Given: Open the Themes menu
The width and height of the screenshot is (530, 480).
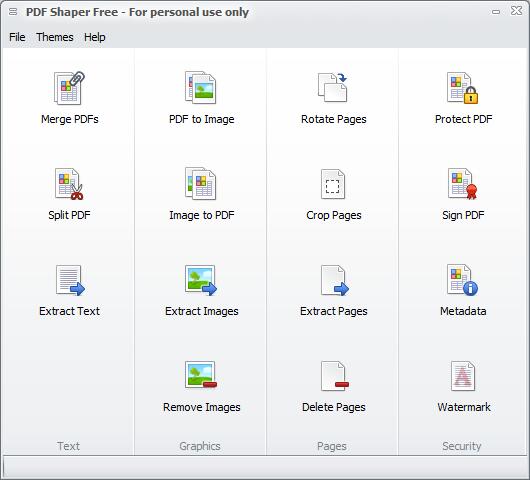Looking at the screenshot, I should click(55, 37).
